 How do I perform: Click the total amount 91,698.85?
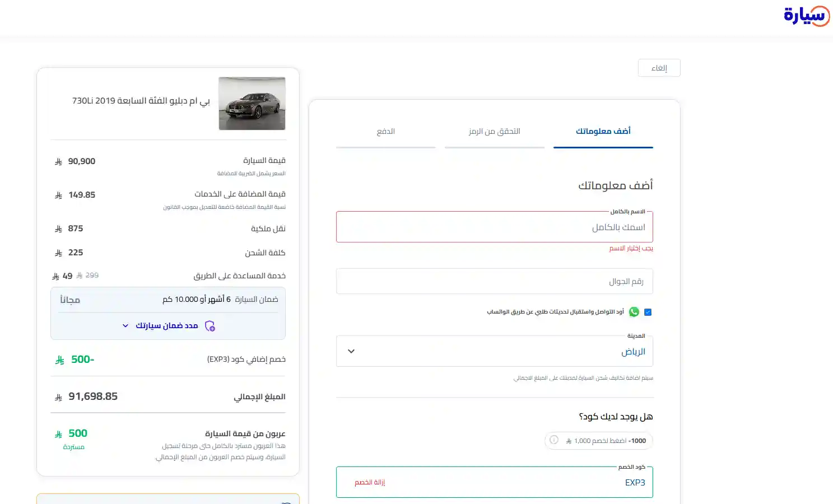tap(93, 396)
